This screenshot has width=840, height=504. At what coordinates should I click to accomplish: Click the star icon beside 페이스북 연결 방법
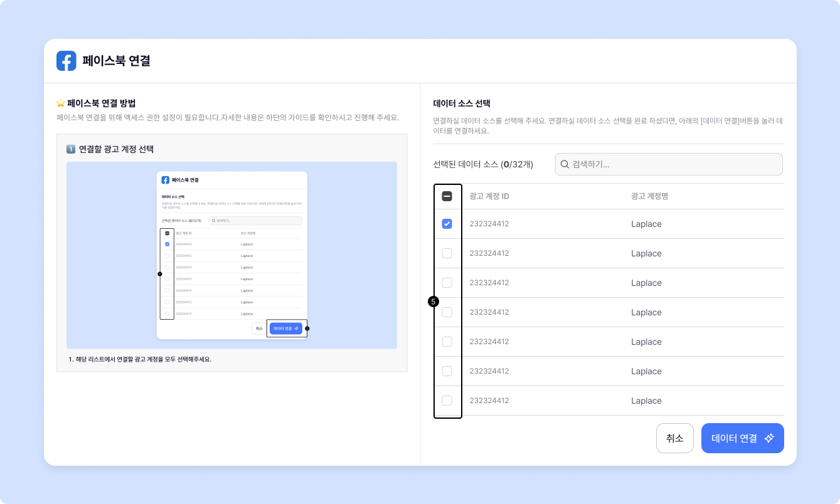(x=61, y=103)
